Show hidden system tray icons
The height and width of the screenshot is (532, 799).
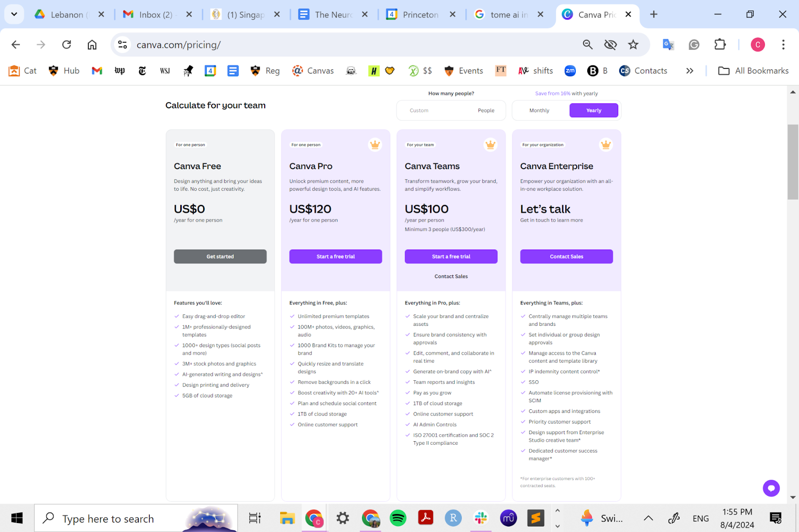point(648,519)
